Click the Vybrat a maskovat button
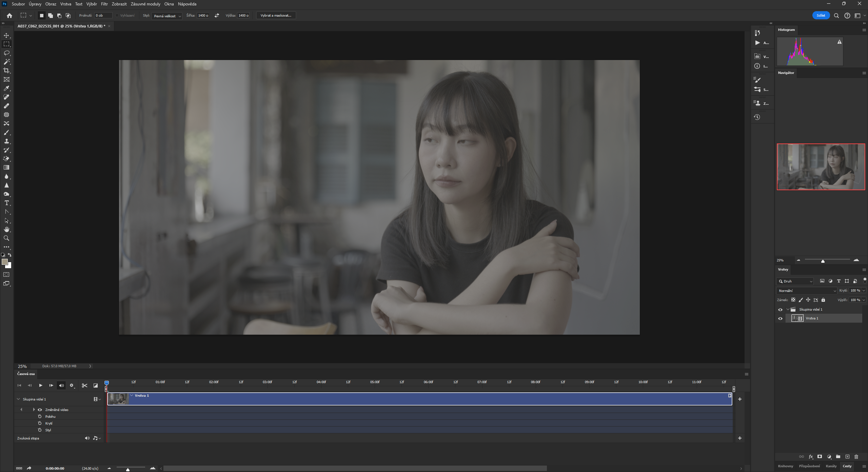 tap(276, 16)
